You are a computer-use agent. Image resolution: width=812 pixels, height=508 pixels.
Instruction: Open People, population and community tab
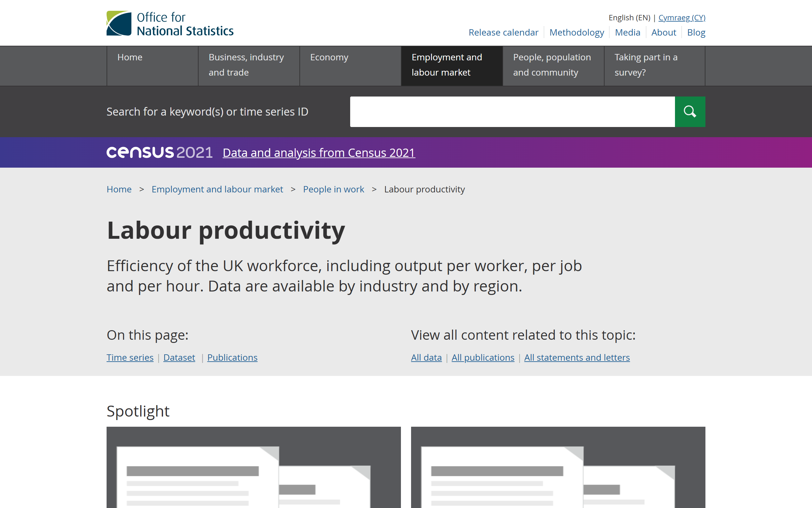click(553, 66)
